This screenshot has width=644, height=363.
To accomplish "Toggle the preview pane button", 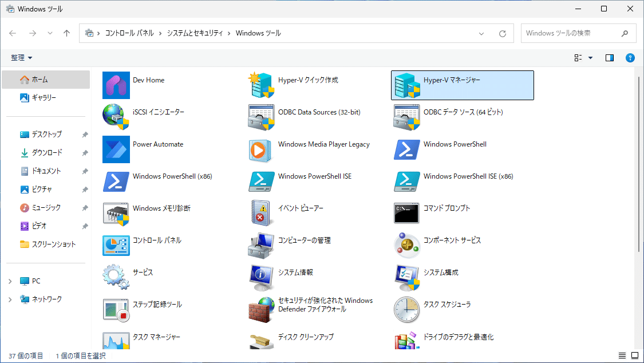I will coord(610,58).
